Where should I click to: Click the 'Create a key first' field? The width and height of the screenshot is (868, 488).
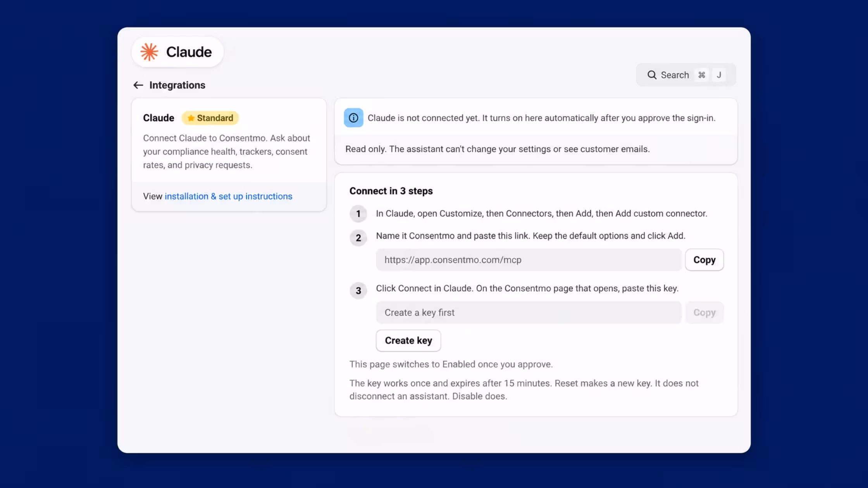coord(529,313)
